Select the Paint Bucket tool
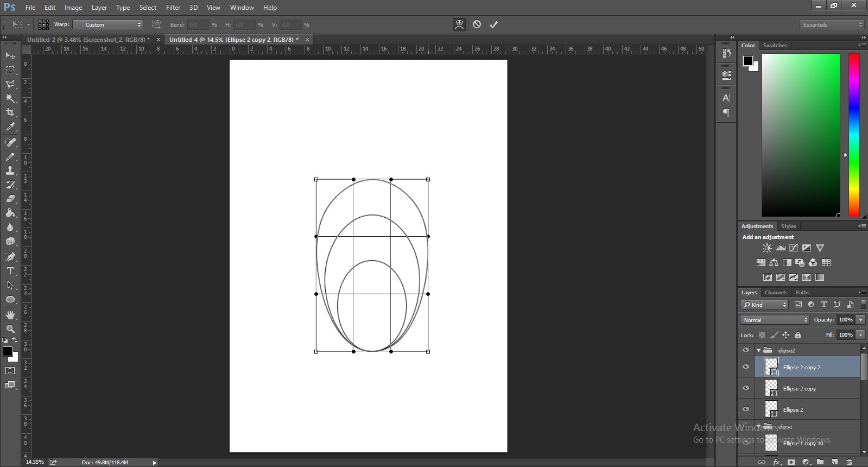Viewport: 868px width, 467px height. coord(10,213)
